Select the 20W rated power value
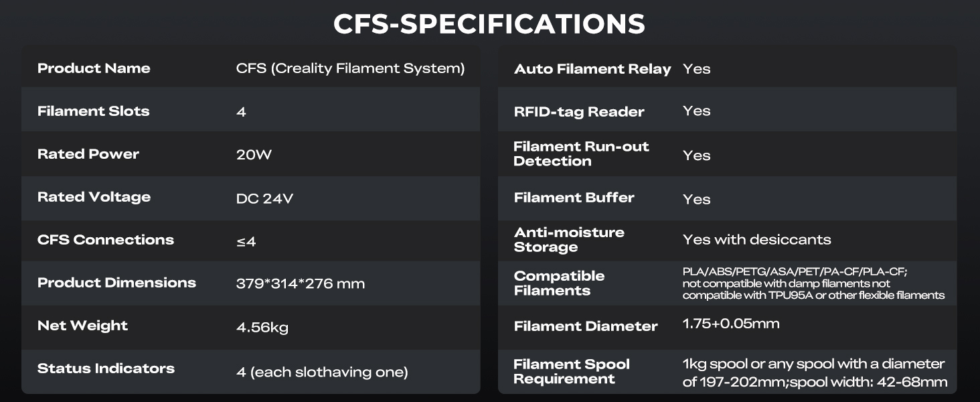Image resolution: width=980 pixels, height=402 pixels. [x=254, y=155]
